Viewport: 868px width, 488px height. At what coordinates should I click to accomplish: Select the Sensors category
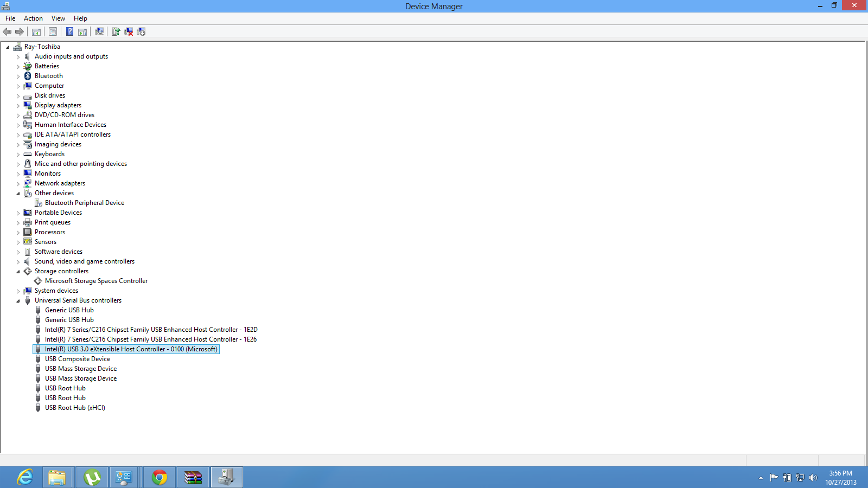[46, 242]
